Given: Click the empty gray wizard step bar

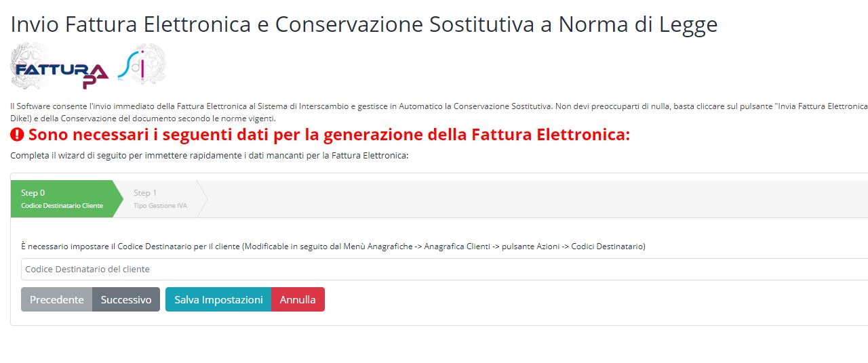Looking at the screenshot, I should tap(536, 198).
